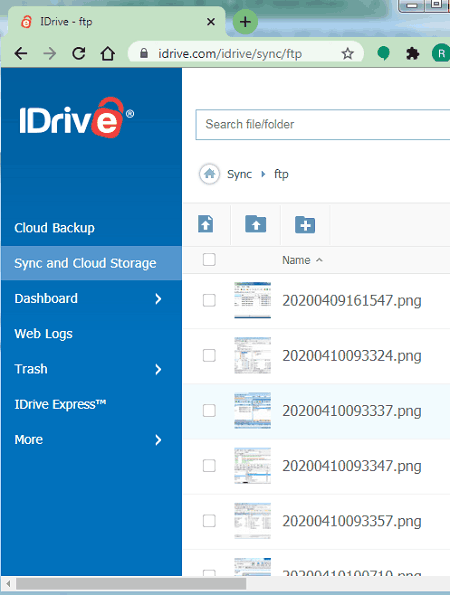
Task: Click the horizontal scrollbar thumb
Action: click(x=131, y=584)
